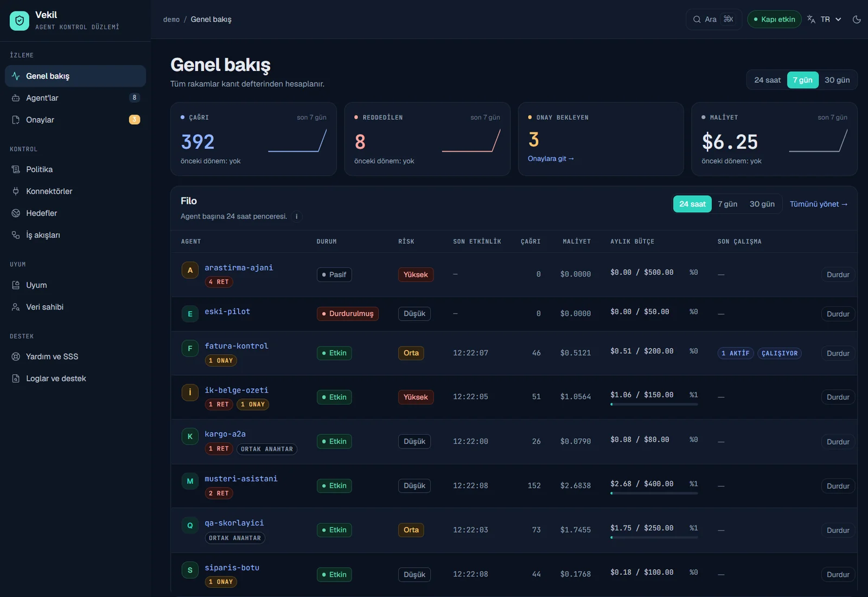868x597 pixels.
Task: Switch the top range to 24 saat
Action: tap(767, 80)
